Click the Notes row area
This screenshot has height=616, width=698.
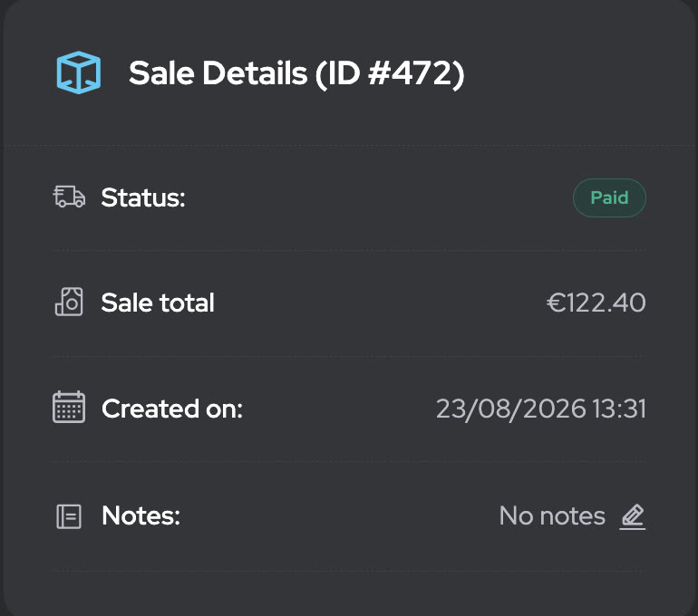[349, 516]
